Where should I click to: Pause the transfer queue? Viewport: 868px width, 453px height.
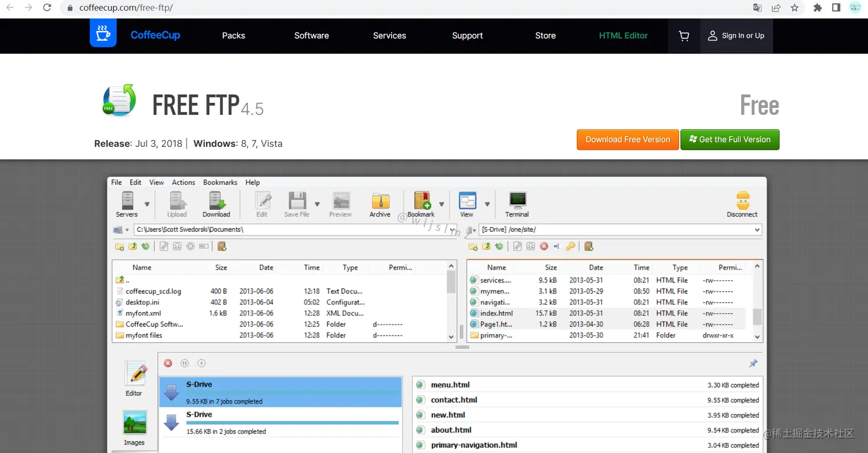click(x=185, y=363)
